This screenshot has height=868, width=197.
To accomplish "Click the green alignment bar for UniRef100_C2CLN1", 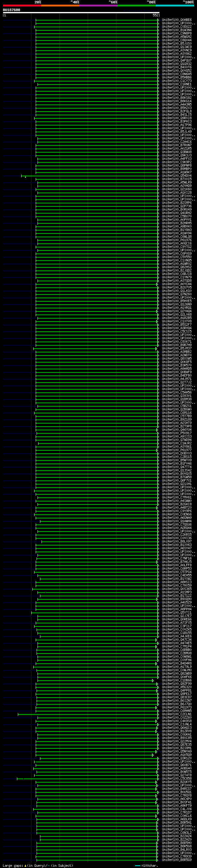I will coord(88,714).
